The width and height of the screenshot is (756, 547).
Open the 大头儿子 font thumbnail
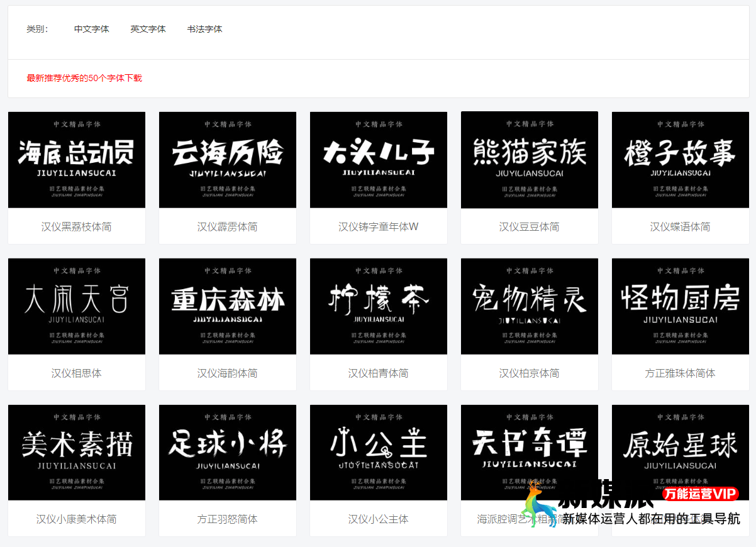coord(378,159)
